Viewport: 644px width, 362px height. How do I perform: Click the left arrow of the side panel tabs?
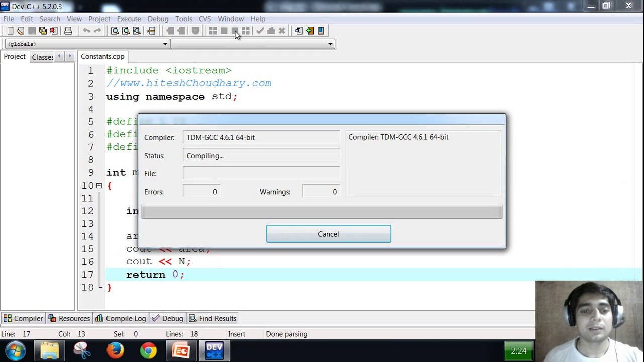(x=59, y=56)
